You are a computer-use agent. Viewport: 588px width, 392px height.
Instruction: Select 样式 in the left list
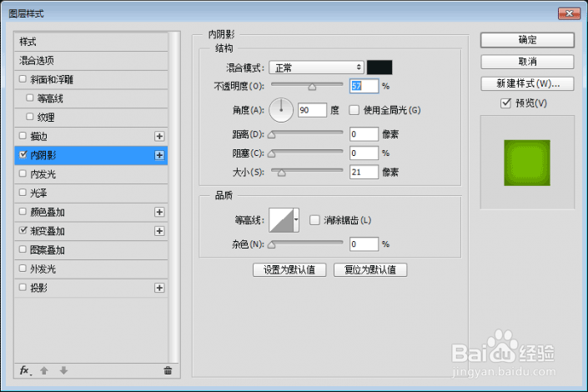coord(91,42)
